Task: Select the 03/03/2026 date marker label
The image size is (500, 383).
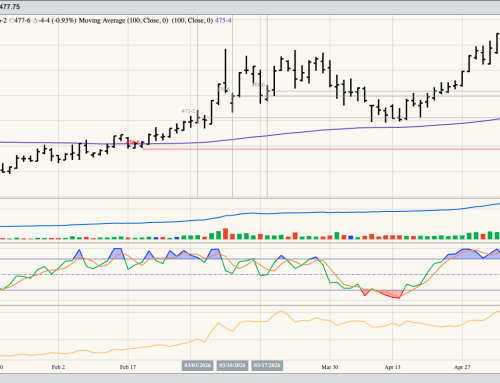Action: (198, 365)
